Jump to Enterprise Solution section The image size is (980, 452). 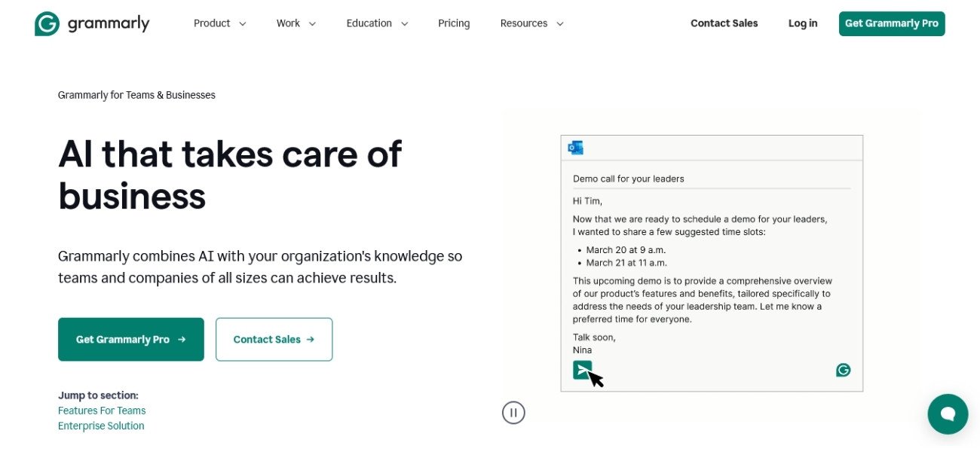coord(101,426)
